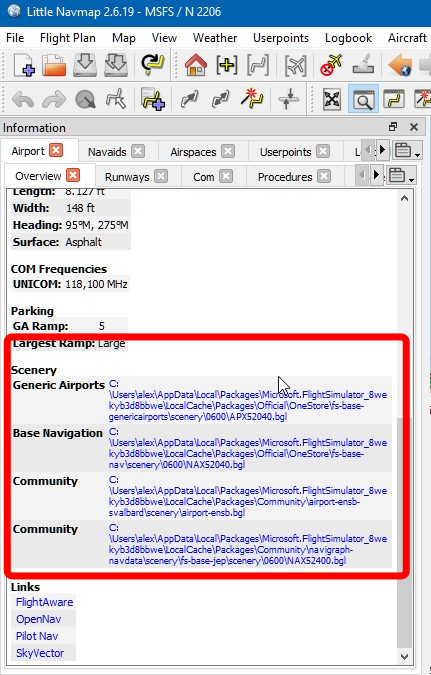Redo the flight plan change
431x675 pixels.
click(x=53, y=99)
